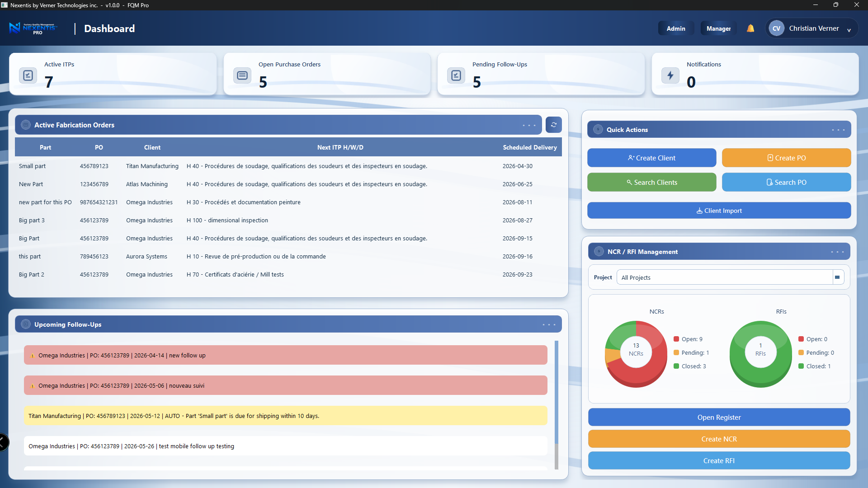Click the CV user avatar
This screenshot has height=488, width=868.
[776, 28]
